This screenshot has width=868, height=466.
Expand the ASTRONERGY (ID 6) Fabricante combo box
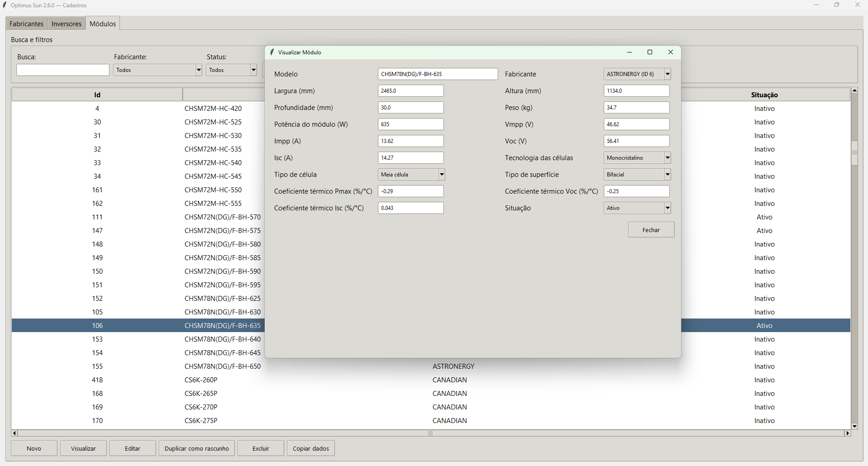[x=668, y=74]
